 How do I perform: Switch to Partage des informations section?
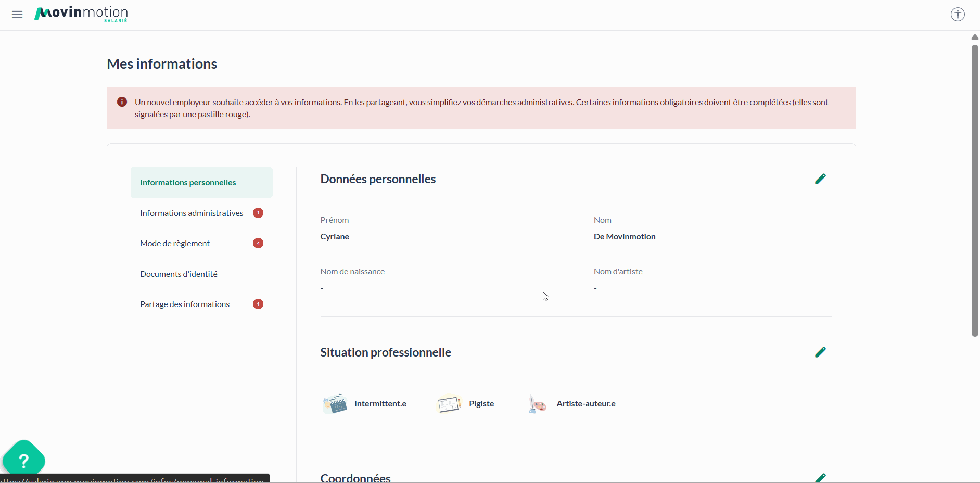[x=185, y=304]
